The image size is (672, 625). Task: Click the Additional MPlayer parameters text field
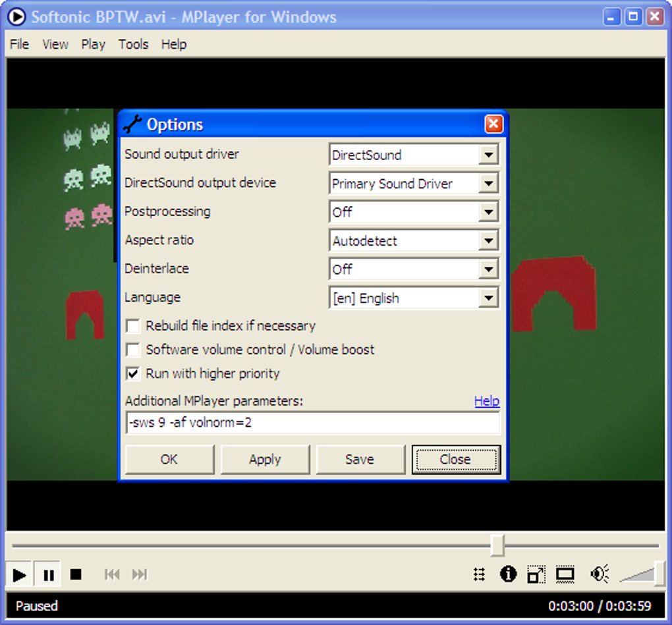click(313, 423)
